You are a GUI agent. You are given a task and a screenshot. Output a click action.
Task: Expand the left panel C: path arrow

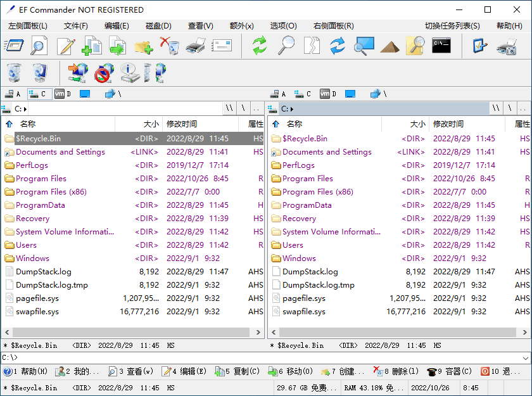[25, 109]
